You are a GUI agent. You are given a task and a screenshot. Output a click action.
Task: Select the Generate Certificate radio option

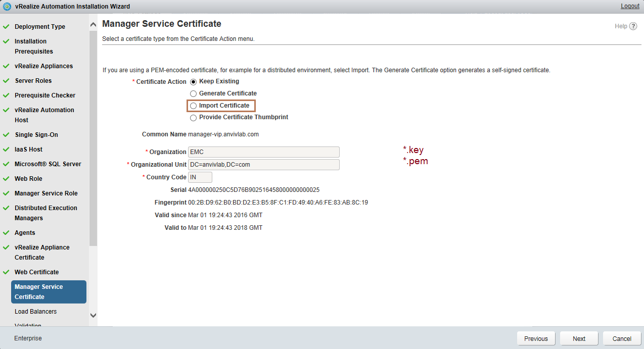pyautogui.click(x=193, y=93)
